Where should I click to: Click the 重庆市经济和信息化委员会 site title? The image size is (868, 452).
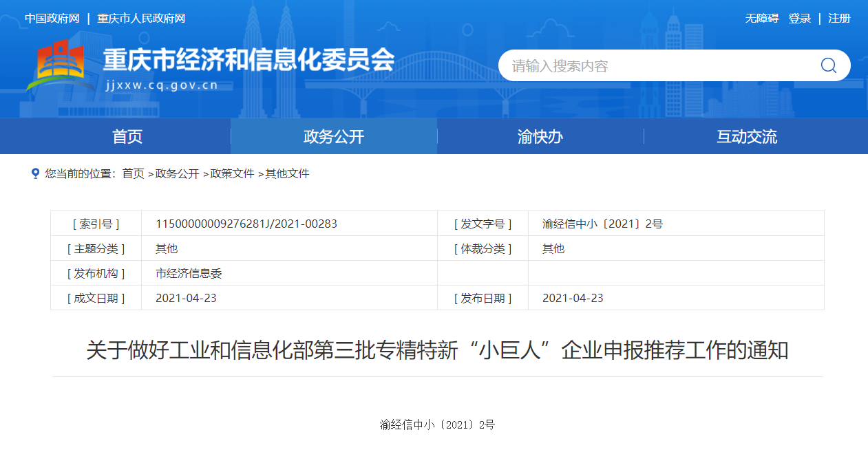pos(248,61)
